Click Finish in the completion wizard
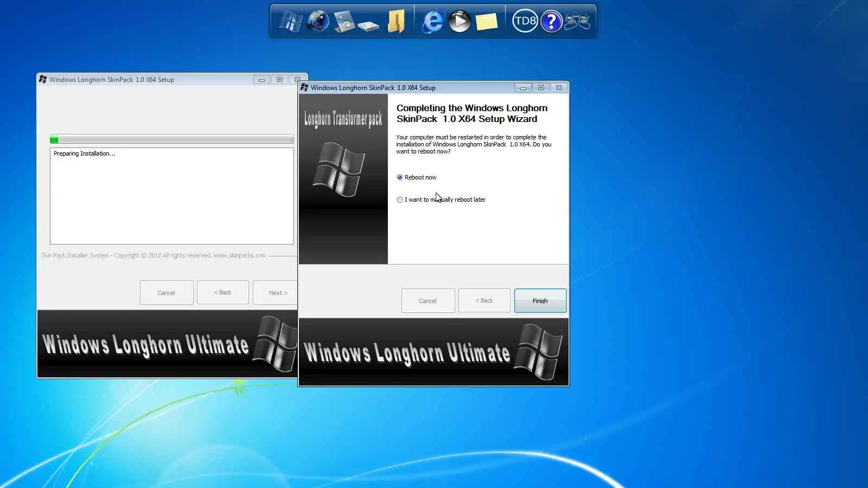868x488 pixels. click(540, 301)
